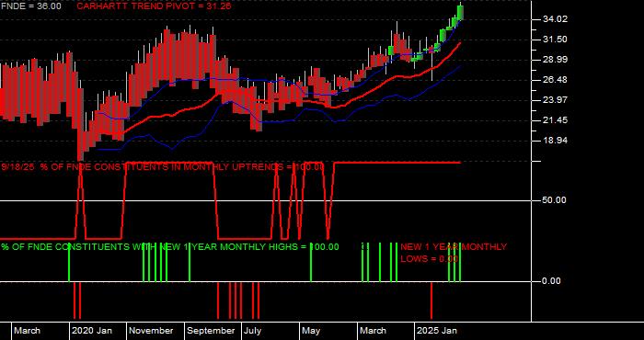Select the March label before 2025 Jan
644x340 pixels.
point(374,331)
